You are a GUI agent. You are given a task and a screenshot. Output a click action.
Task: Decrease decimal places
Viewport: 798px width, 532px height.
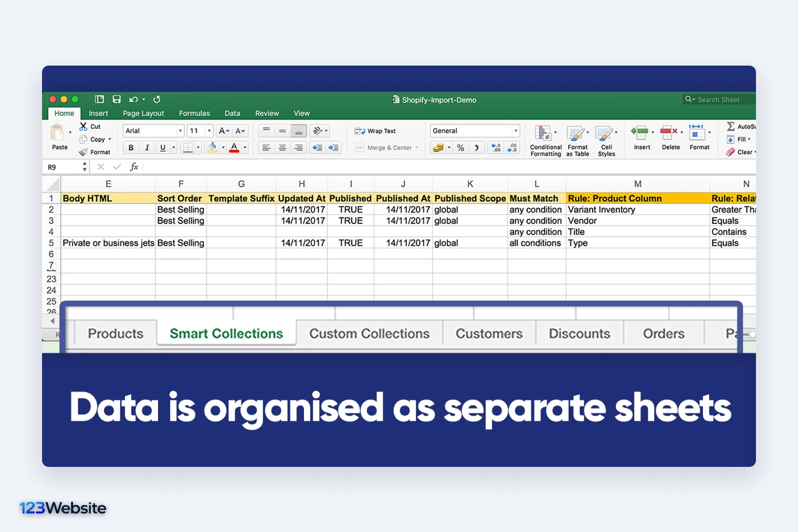512,148
